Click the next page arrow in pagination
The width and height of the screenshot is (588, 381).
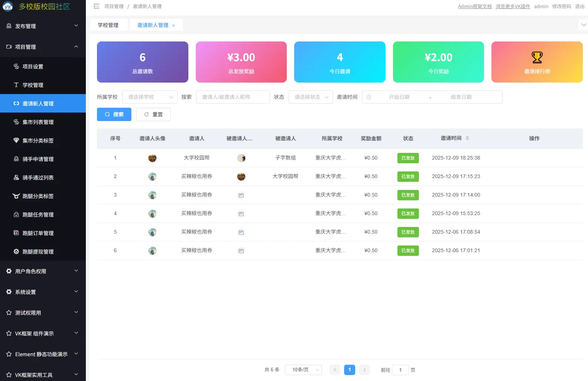pyautogui.click(x=364, y=370)
